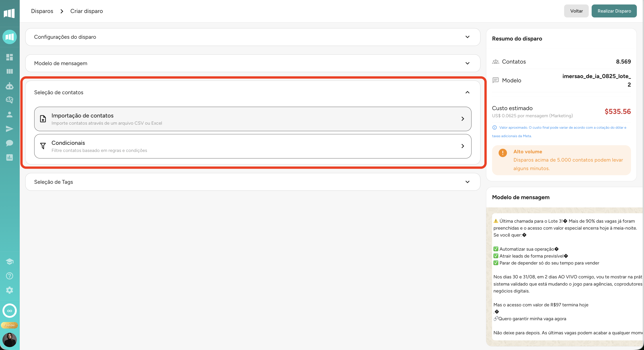Click the AI brain sidebar icon

click(9, 100)
